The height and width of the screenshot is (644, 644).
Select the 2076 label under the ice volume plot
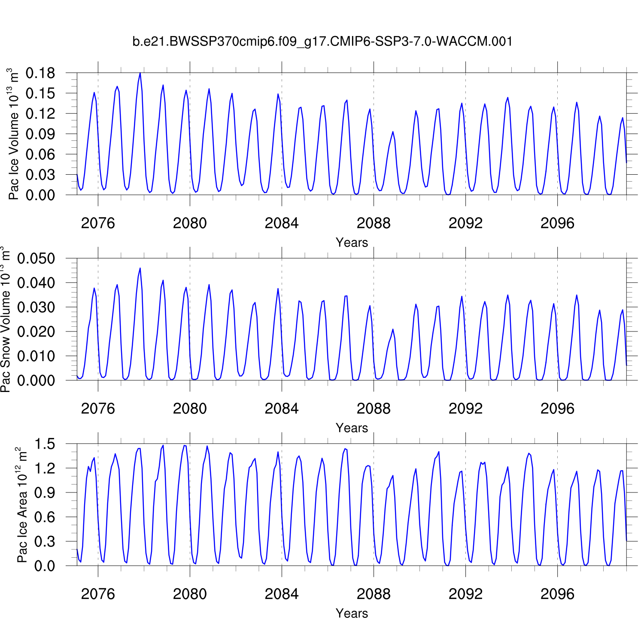[98, 223]
